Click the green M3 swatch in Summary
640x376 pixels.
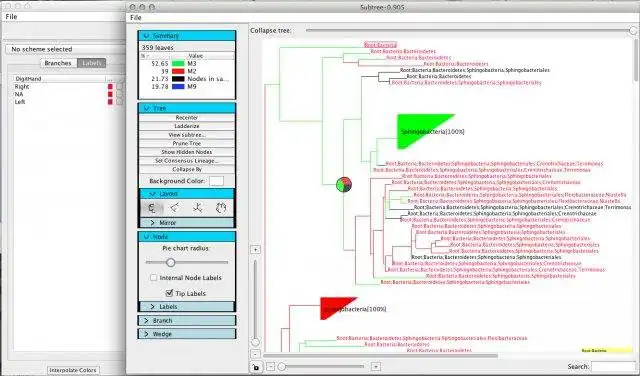[x=178, y=64]
